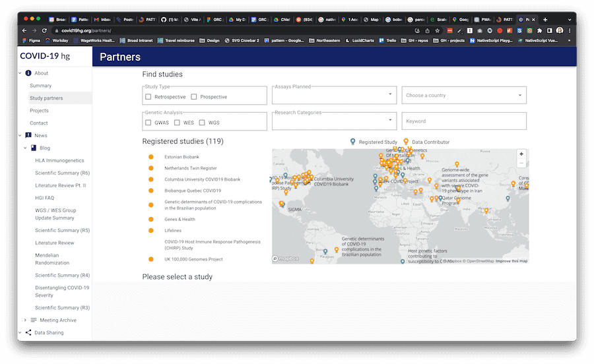Open the HLA Immunogenetics blog post
The width and height of the screenshot is (594, 364).
(59, 160)
